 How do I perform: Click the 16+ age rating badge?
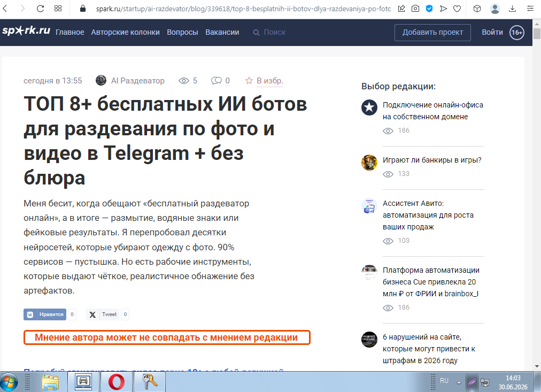coord(517,33)
